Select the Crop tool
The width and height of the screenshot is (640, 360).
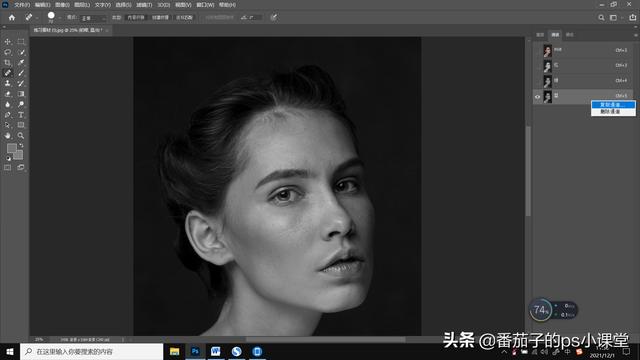(x=7, y=62)
